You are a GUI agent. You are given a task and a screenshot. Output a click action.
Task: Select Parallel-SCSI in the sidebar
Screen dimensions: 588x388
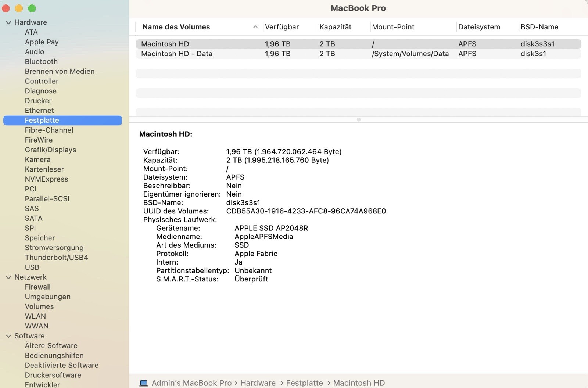pyautogui.click(x=47, y=199)
